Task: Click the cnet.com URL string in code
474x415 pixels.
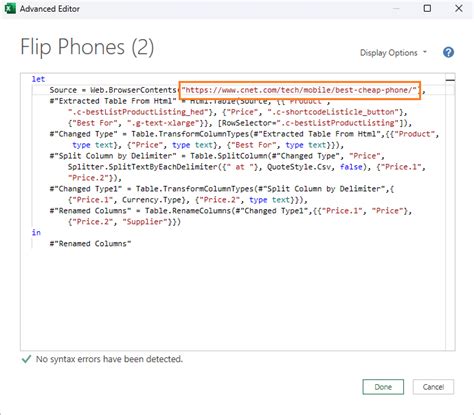Action: pyautogui.click(x=300, y=90)
